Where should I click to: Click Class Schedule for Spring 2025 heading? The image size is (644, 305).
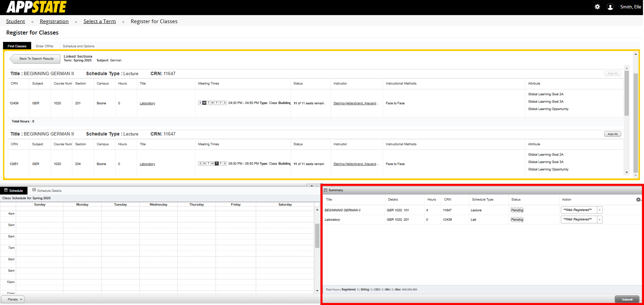[26, 198]
